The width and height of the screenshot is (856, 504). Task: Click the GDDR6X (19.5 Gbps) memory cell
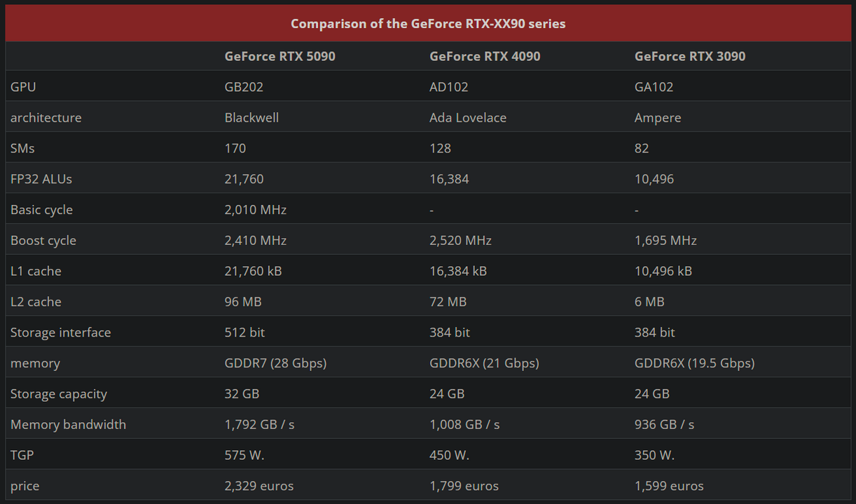[694, 363]
